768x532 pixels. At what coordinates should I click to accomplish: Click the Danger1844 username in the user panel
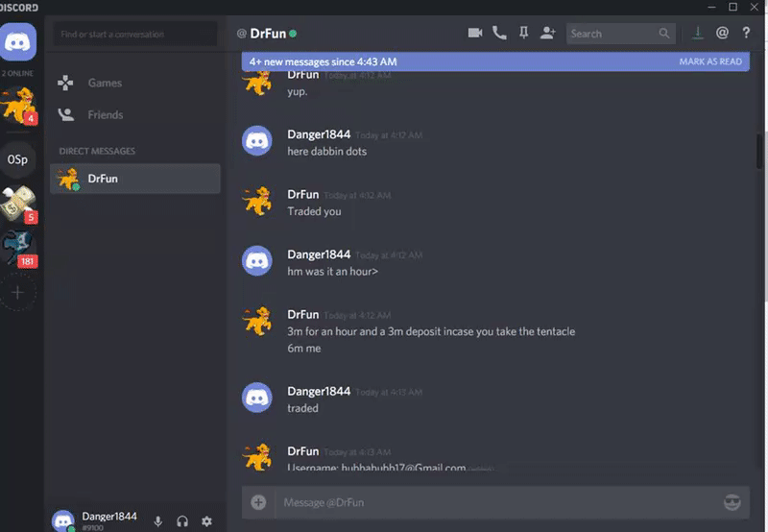109,516
